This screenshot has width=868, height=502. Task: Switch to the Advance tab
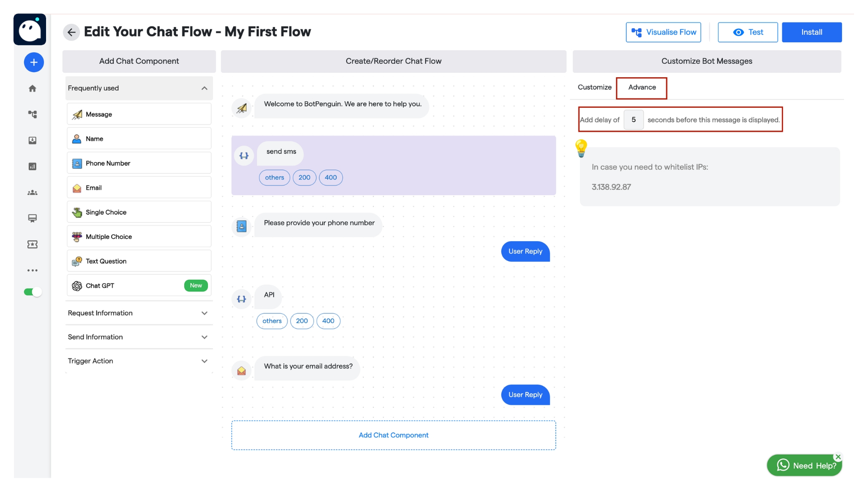pos(642,87)
